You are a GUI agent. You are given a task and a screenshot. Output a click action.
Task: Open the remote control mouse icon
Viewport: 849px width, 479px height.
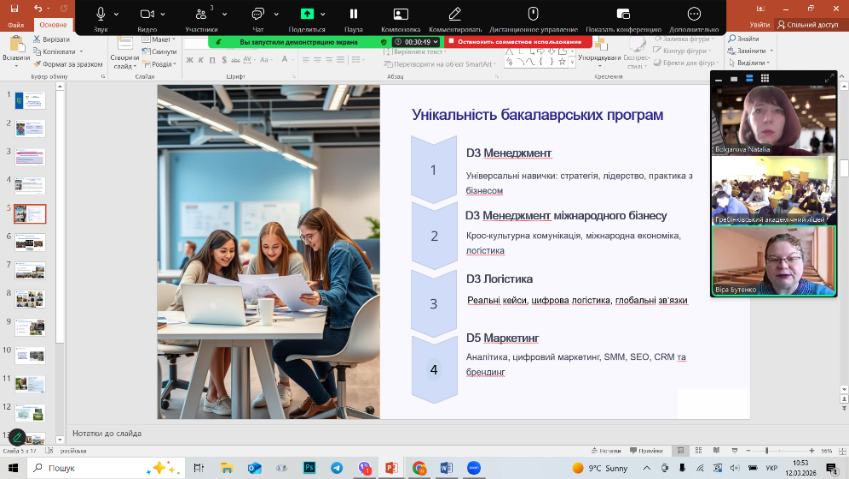coord(533,15)
